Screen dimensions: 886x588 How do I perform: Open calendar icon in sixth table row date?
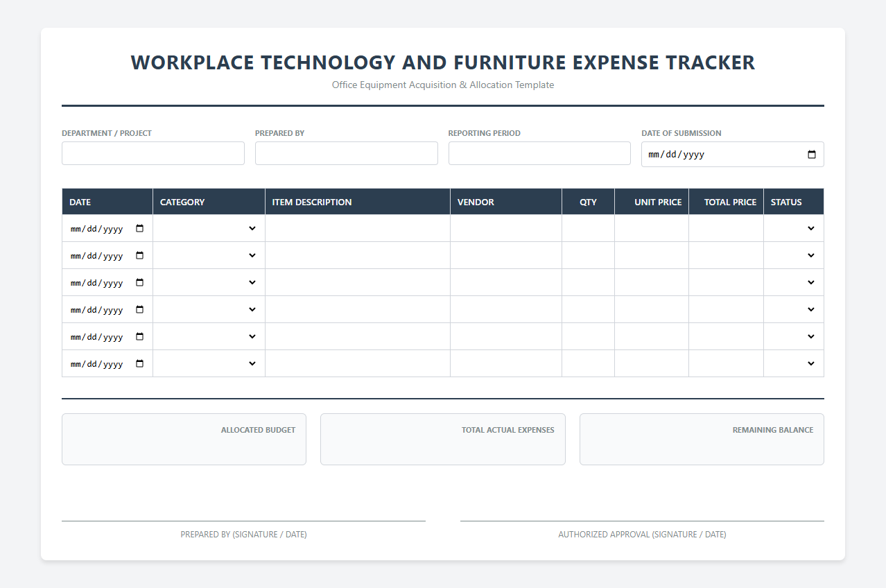(x=139, y=363)
